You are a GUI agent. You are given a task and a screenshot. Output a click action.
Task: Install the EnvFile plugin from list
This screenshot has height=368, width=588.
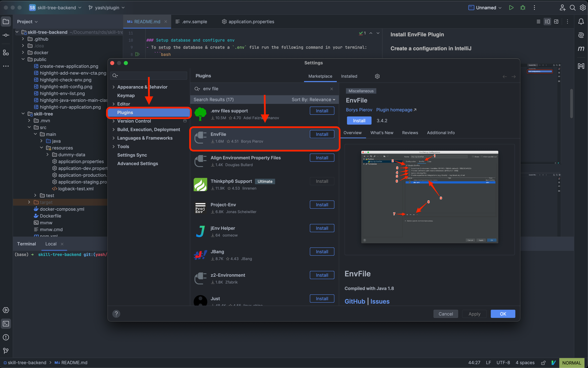coord(322,134)
